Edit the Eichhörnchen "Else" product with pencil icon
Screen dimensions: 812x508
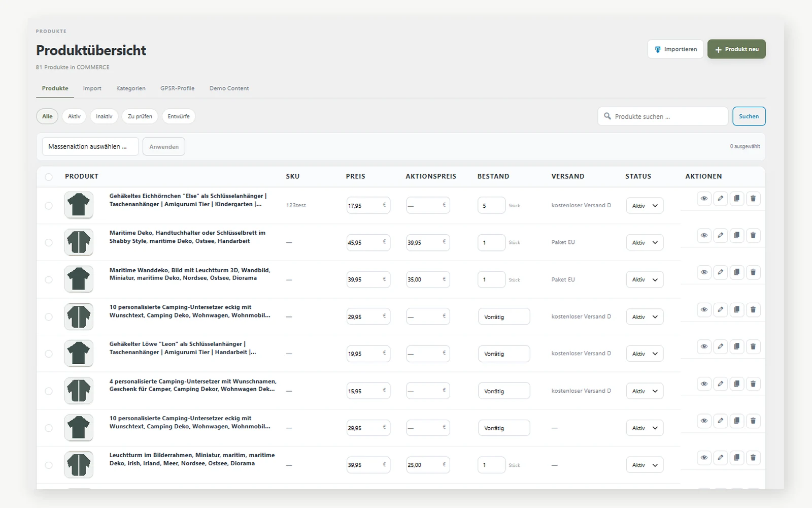point(720,199)
